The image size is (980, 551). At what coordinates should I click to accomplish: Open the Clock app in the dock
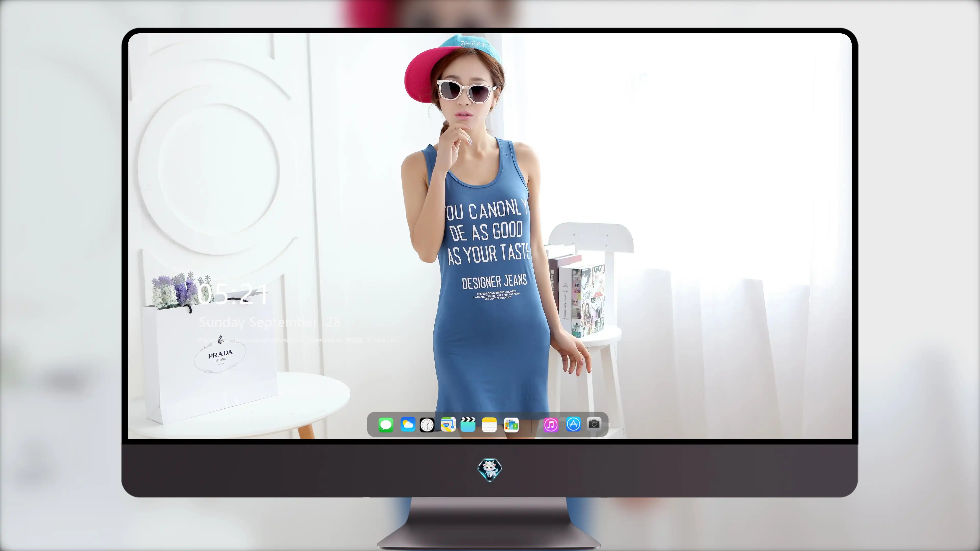point(427,425)
